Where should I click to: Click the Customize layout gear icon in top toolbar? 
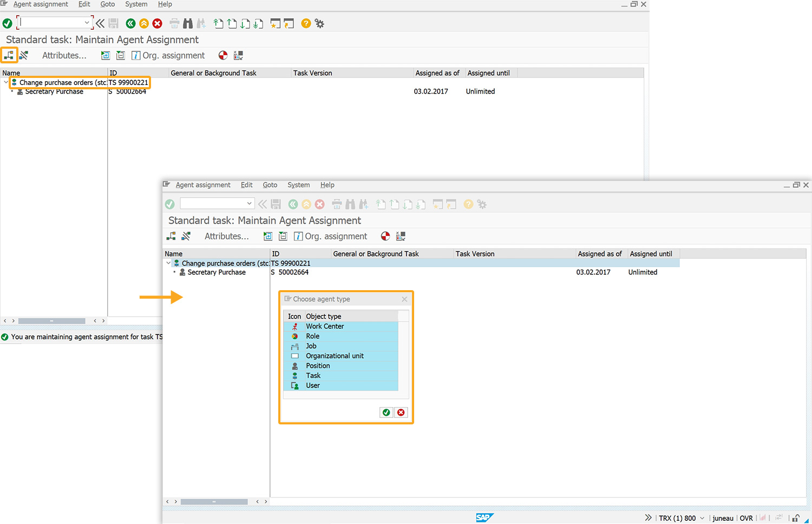pyautogui.click(x=320, y=23)
